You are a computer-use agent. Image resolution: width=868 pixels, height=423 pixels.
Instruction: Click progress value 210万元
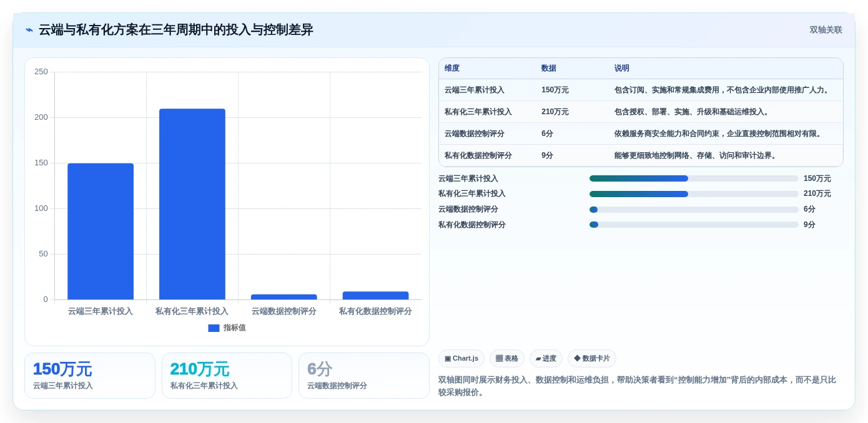(817, 194)
